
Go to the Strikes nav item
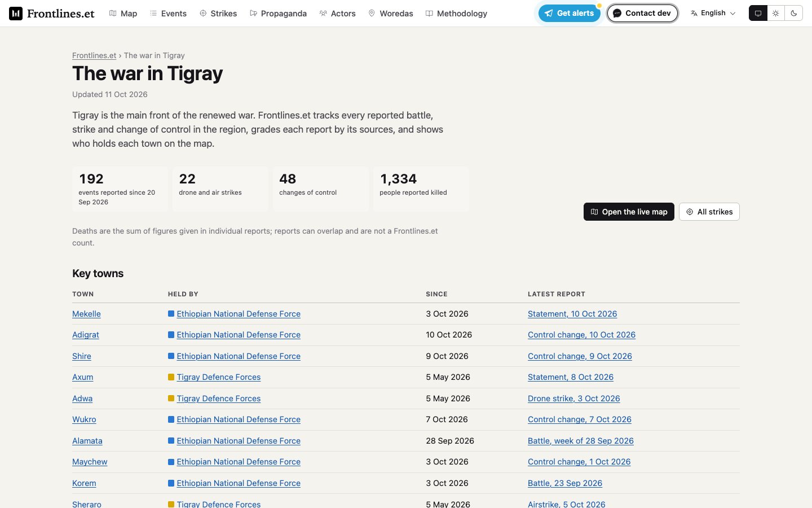tap(218, 14)
